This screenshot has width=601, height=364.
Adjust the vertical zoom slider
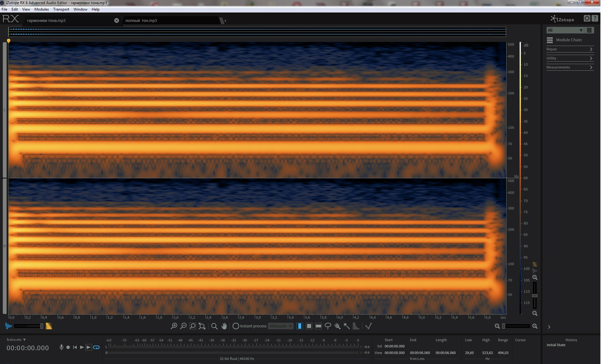534,296
